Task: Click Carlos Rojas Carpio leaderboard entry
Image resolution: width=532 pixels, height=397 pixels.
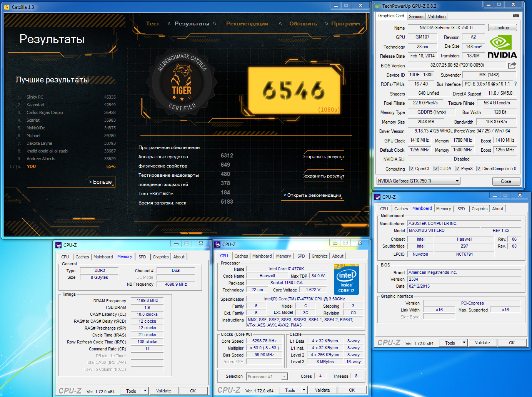Action: (66, 112)
